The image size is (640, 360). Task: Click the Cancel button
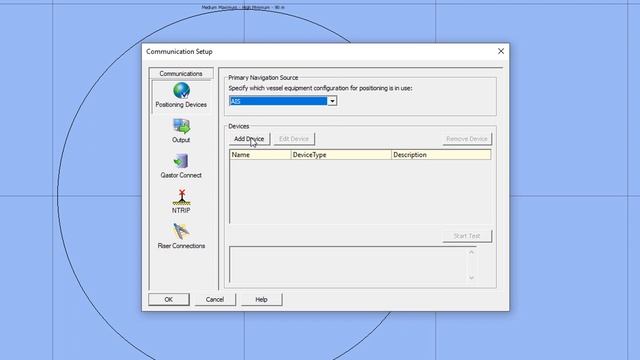pyautogui.click(x=215, y=300)
